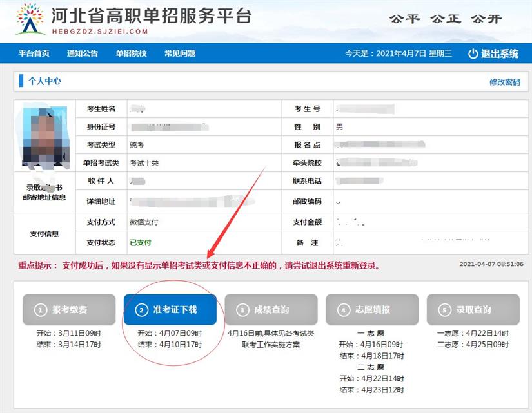Click the circled number 2 step icon
Viewport: 532px width, 413px height.
[141, 310]
